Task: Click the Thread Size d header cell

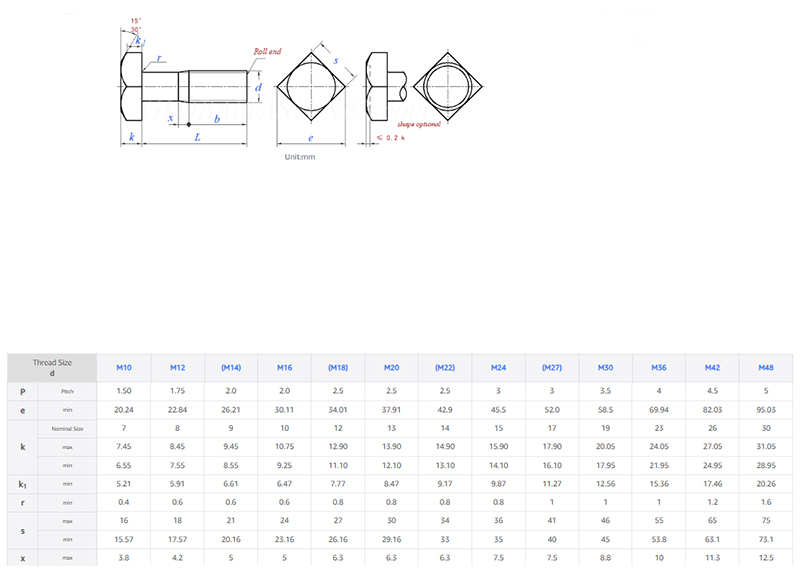Action: [x=52, y=367]
